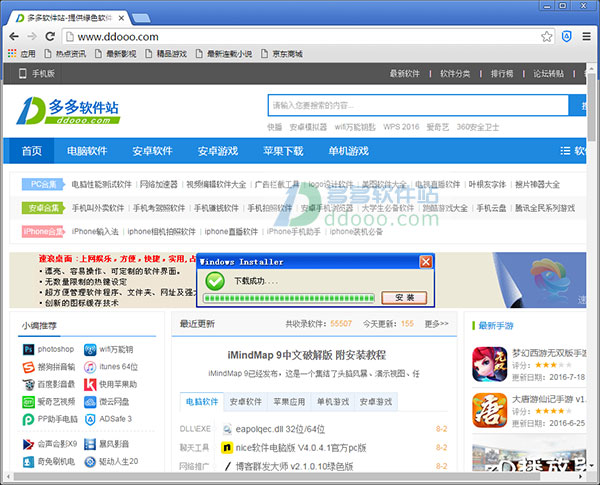
Task: Open the 单机游戏 navigation menu
Action: coord(348,151)
